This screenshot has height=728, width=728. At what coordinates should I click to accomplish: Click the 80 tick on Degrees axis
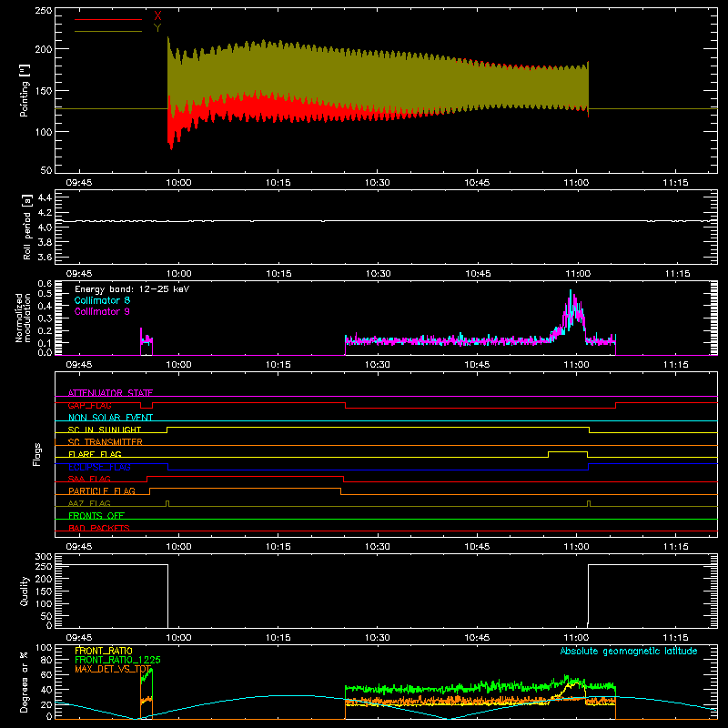click(46, 659)
